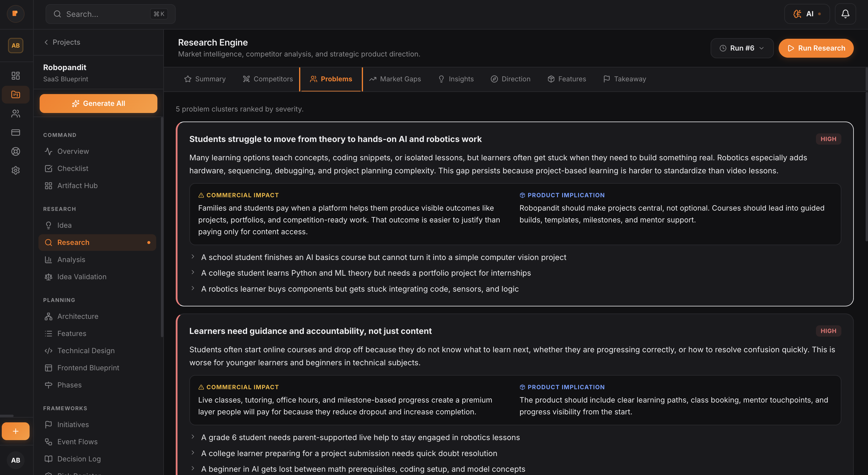The height and width of the screenshot is (475, 868).
Task: Click the orange plus create button
Action: click(15, 431)
